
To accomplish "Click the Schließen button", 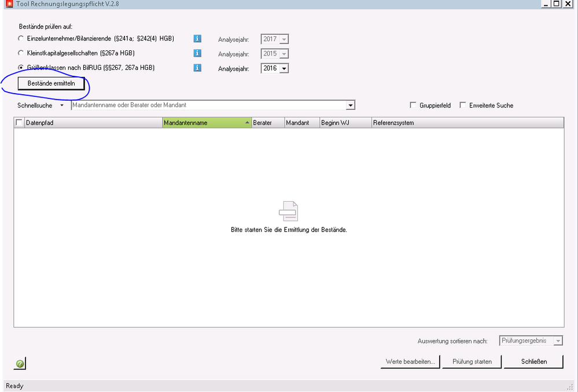I will click(533, 362).
